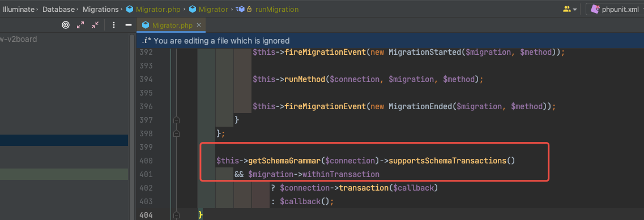Collapse all items in project panel
Image resolution: width=644 pixels, height=220 pixels.
[95, 25]
